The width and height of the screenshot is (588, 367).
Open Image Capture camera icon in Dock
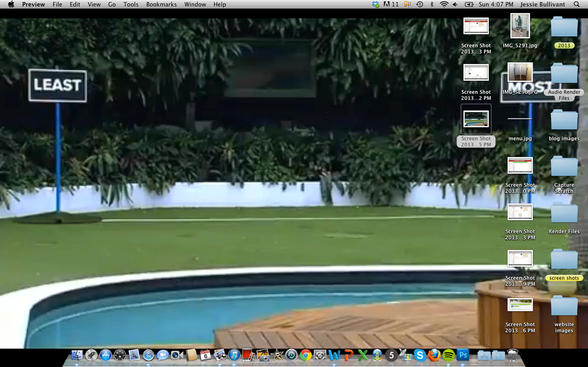click(x=263, y=355)
